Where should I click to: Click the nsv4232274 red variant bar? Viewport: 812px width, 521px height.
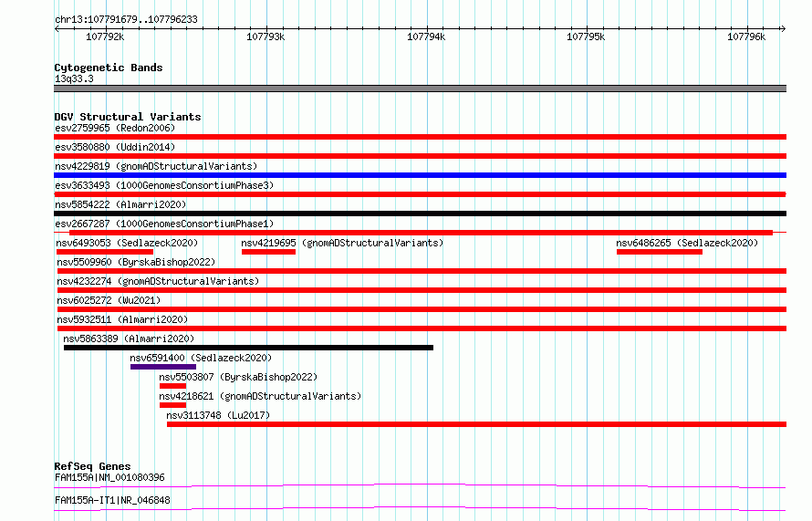coord(422,290)
